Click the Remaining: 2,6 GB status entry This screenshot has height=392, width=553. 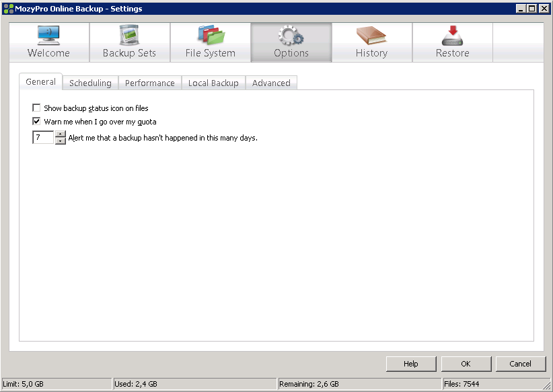click(x=359, y=384)
